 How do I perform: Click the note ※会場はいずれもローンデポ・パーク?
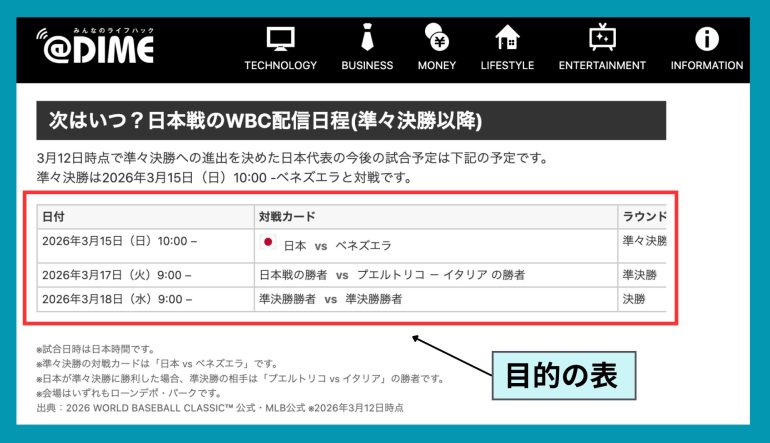pyautogui.click(x=130, y=393)
